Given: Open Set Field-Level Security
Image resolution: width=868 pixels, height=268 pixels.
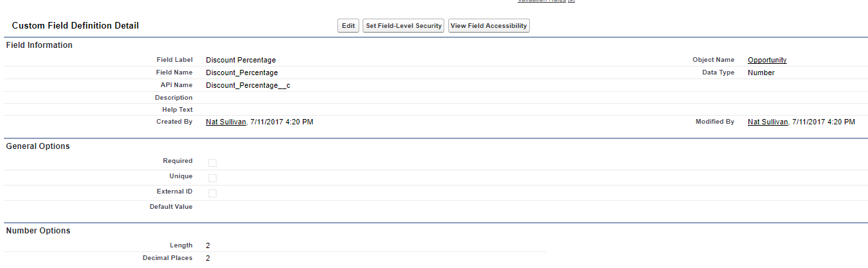Looking at the screenshot, I should (x=403, y=26).
